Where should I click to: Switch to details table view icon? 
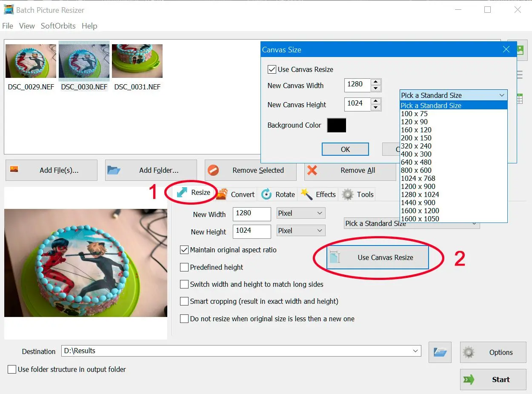(520, 99)
